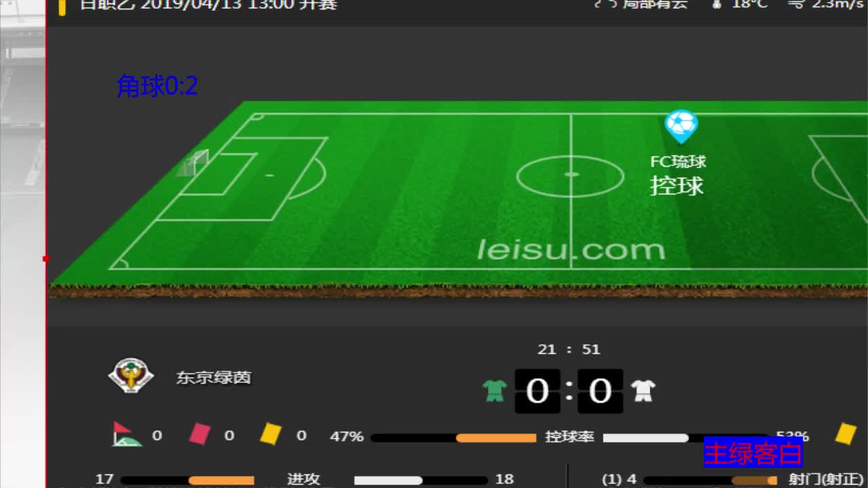Click the corner flag icon
This screenshot has height=488, width=868.
127,434
